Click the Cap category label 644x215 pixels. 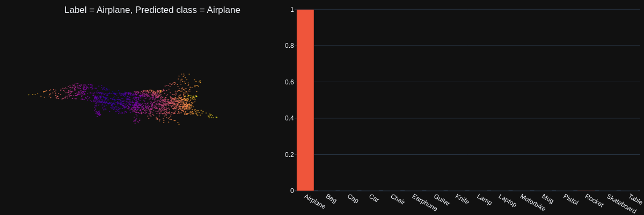click(353, 198)
